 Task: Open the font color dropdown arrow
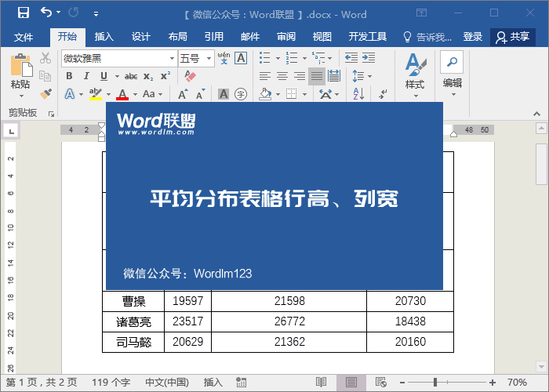point(135,94)
